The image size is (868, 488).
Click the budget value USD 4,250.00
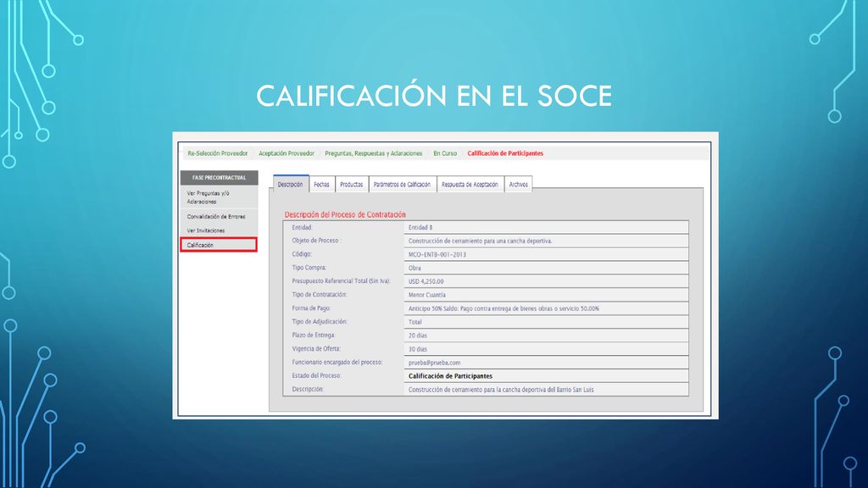pos(426,281)
